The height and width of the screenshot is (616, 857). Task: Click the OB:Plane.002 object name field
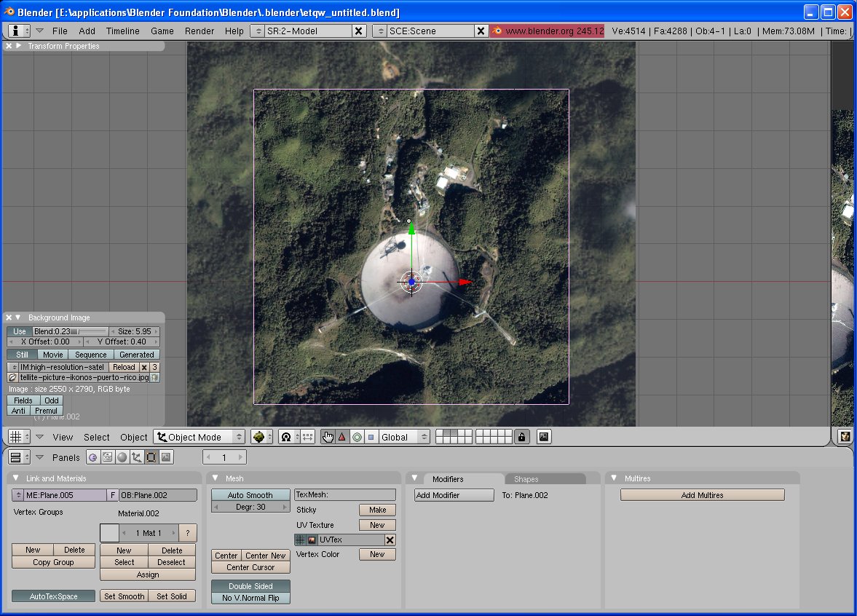158,495
